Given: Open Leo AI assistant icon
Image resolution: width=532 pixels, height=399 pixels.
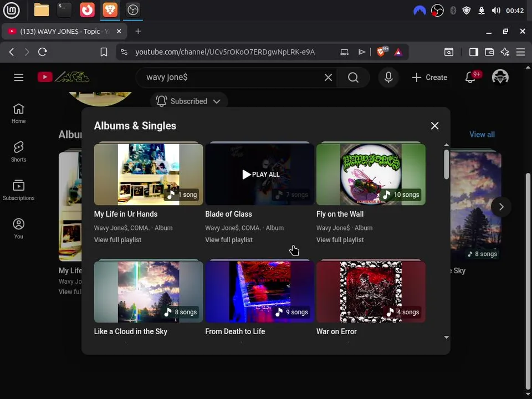Looking at the screenshot, I should (x=505, y=52).
